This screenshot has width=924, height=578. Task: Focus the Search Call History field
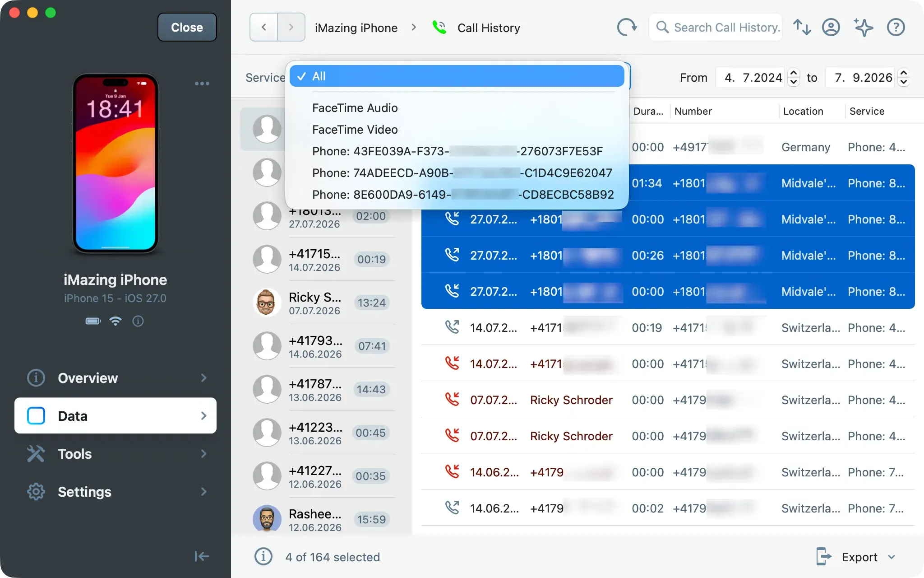[716, 28]
